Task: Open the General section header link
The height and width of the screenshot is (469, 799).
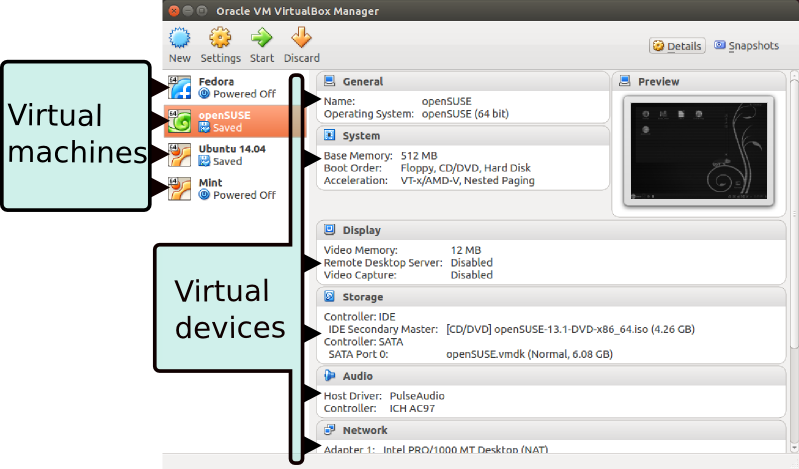Action: (362, 82)
